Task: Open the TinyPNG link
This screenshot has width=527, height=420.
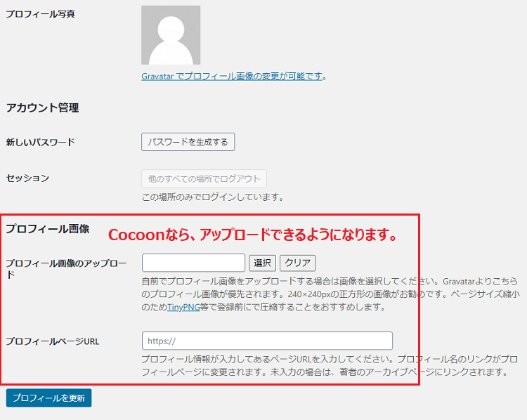Action: tap(183, 307)
